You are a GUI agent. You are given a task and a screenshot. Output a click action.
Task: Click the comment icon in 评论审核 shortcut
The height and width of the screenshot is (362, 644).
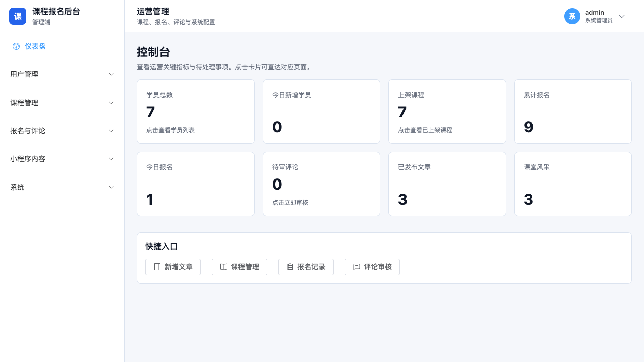[357, 267]
